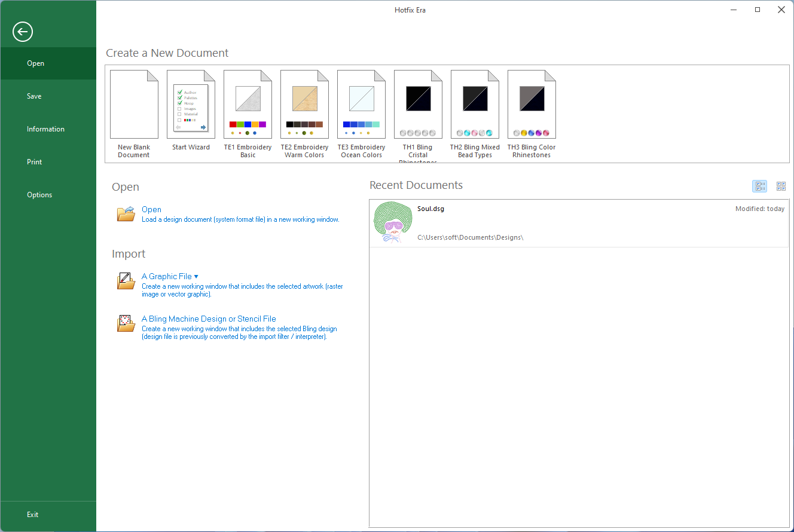Click the Modified: today label
794x532 pixels.
(760, 209)
